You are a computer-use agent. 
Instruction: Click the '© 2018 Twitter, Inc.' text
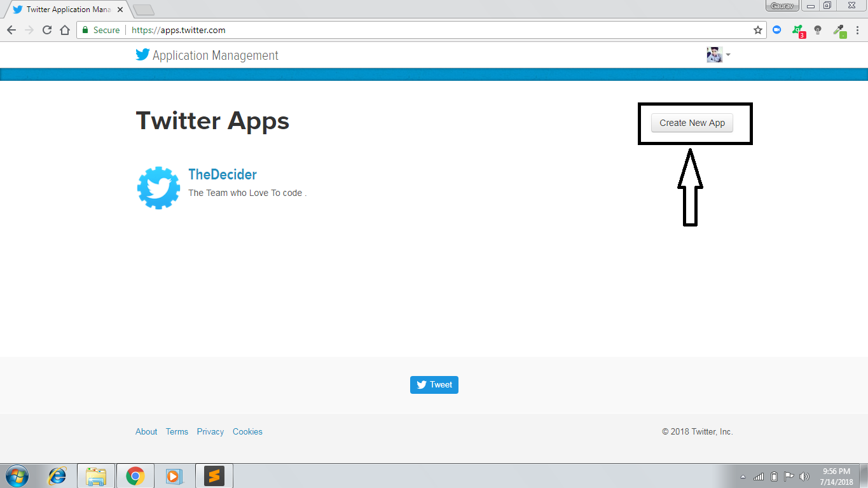tap(698, 431)
